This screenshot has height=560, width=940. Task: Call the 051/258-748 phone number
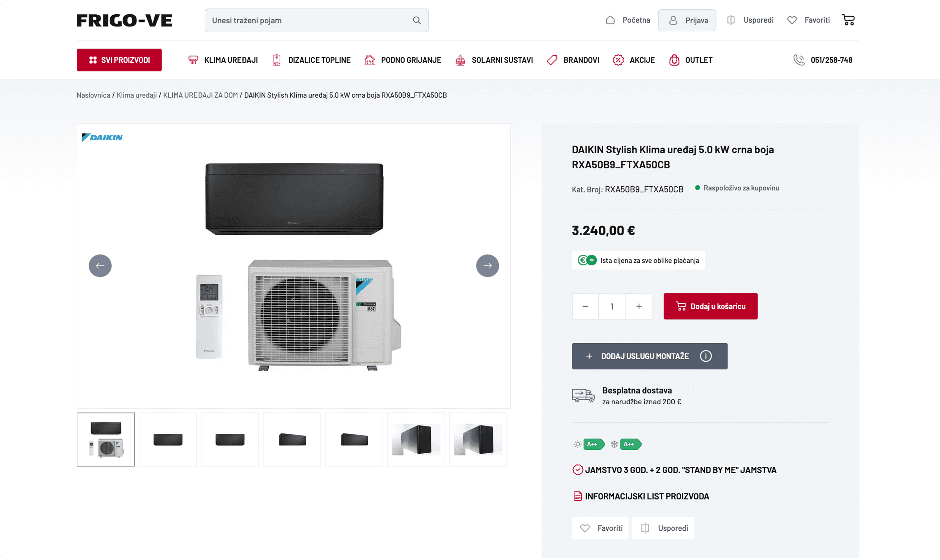point(831,60)
